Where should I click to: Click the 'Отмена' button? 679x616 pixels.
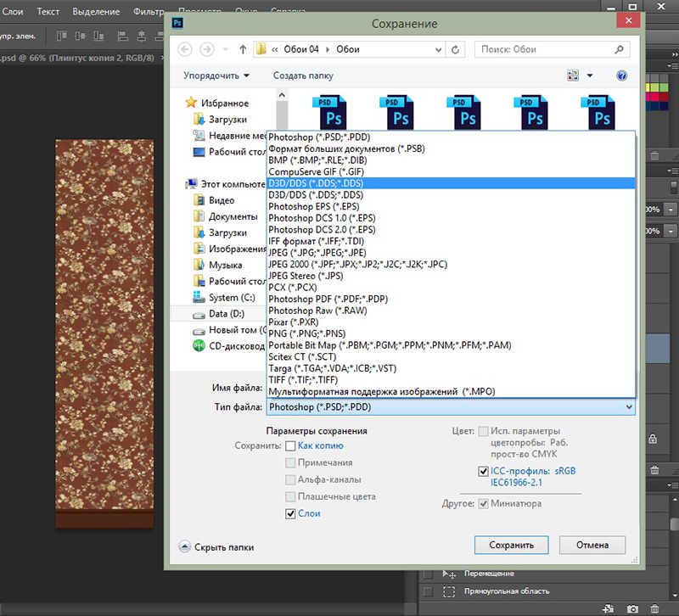[x=592, y=545]
